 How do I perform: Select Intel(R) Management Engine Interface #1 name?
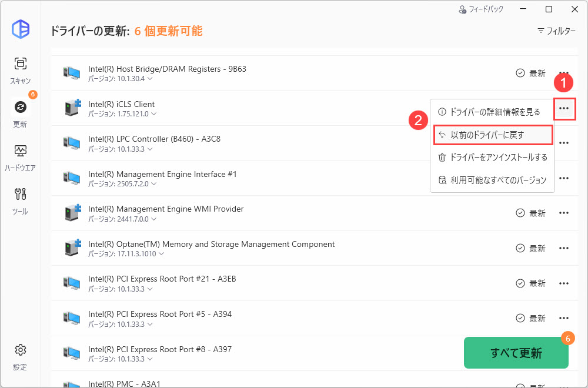162,175
